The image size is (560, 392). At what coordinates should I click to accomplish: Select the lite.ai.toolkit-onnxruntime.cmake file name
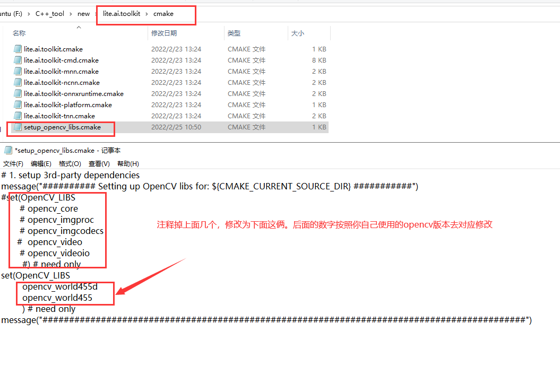tap(74, 93)
